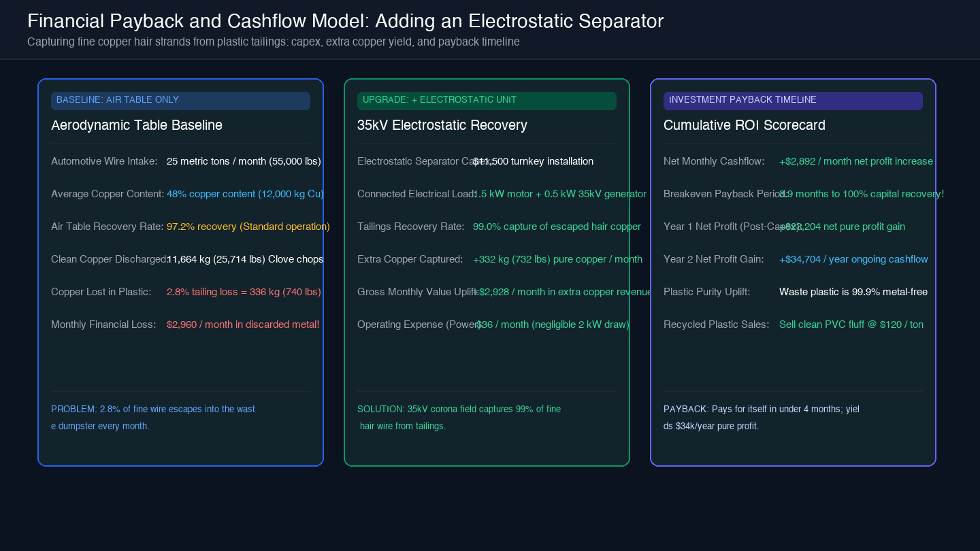Image resolution: width=980 pixels, height=551 pixels.
Task: Select value '48% copper content (12,000 kg Cu)'
Action: coord(245,194)
